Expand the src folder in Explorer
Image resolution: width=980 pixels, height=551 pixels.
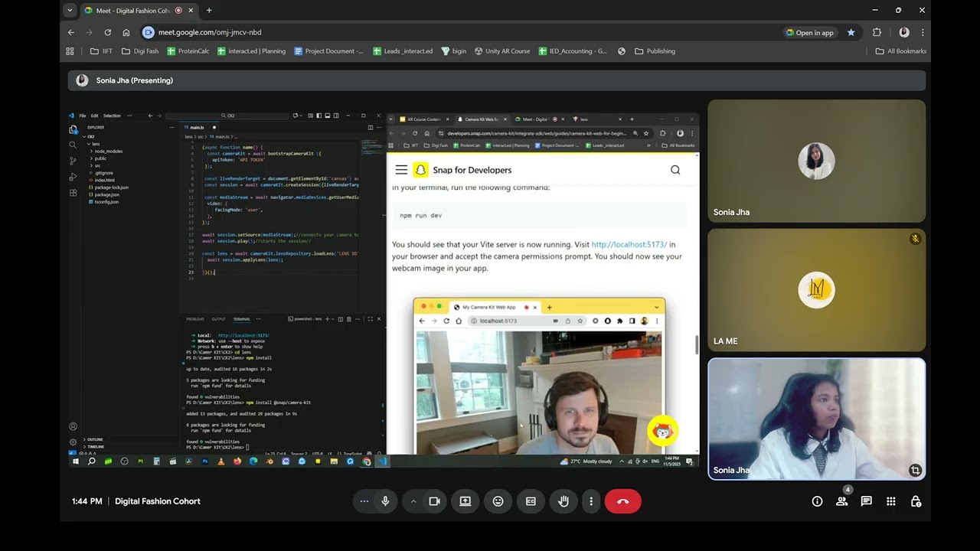(97, 165)
